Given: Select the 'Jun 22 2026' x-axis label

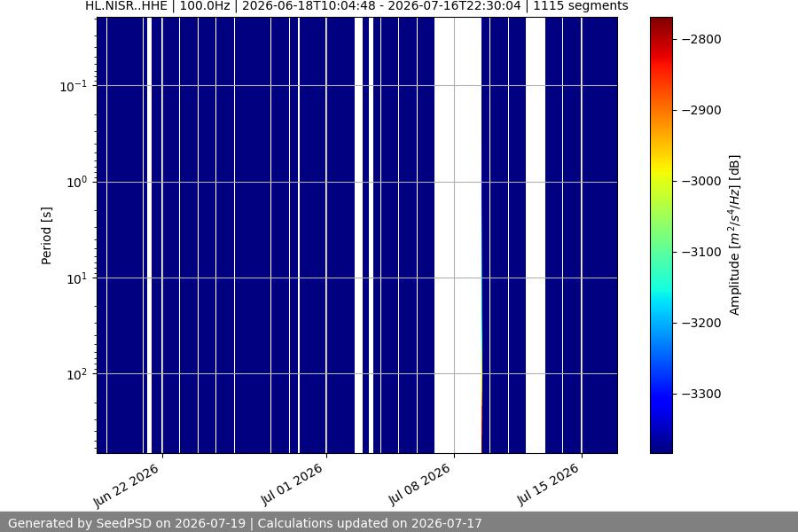Looking at the screenshot, I should point(126,486).
